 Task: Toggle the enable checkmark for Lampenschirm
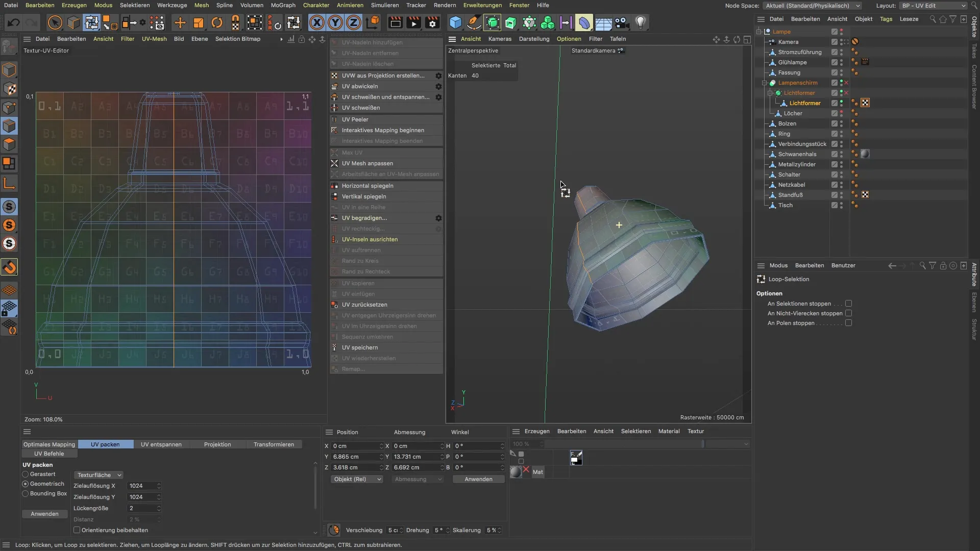pyautogui.click(x=846, y=83)
